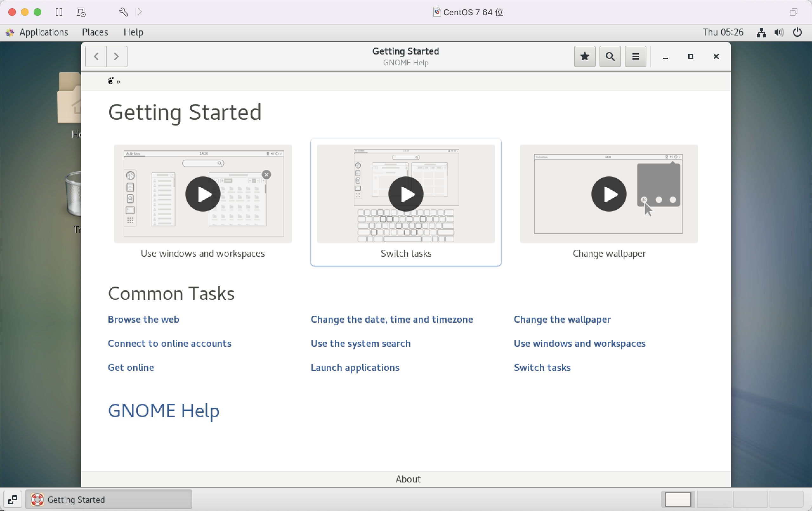Open Change the date, time and timezone

391,319
